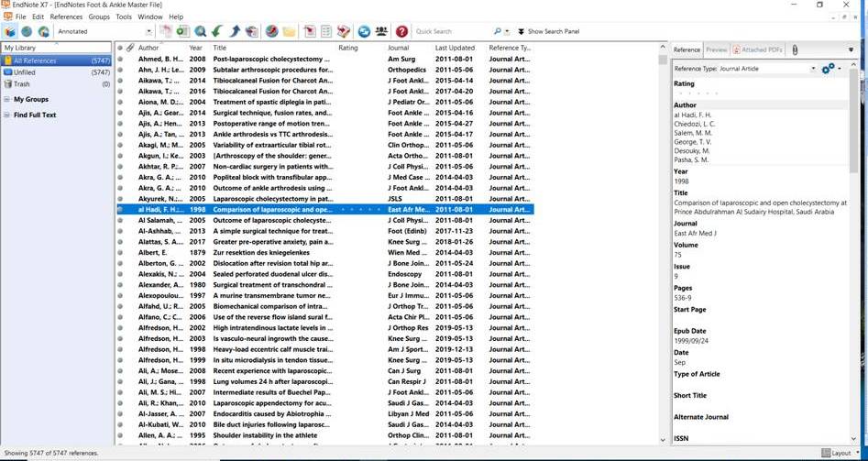Click Return to Word Processor icon
Screen dimensions: 868x461
pyautogui.click(x=344, y=31)
